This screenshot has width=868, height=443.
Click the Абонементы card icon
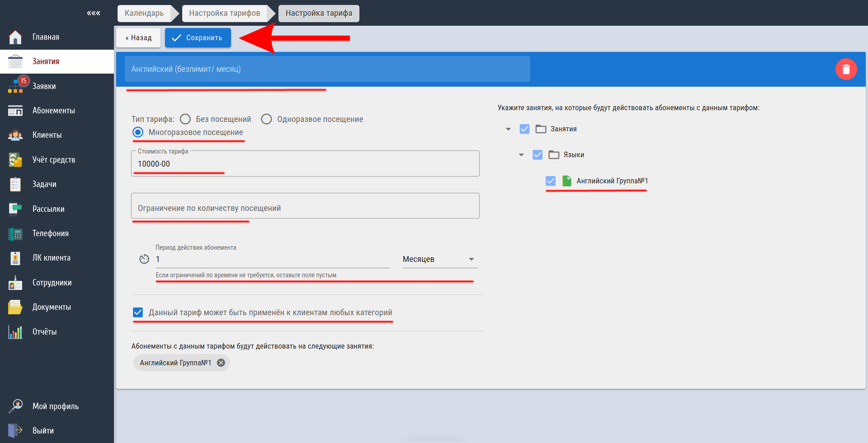(x=15, y=111)
